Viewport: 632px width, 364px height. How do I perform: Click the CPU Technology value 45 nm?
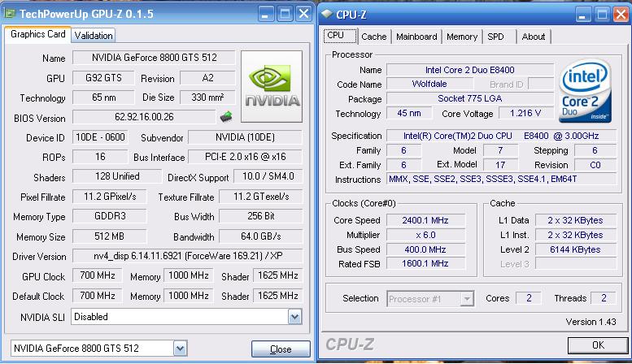click(408, 113)
